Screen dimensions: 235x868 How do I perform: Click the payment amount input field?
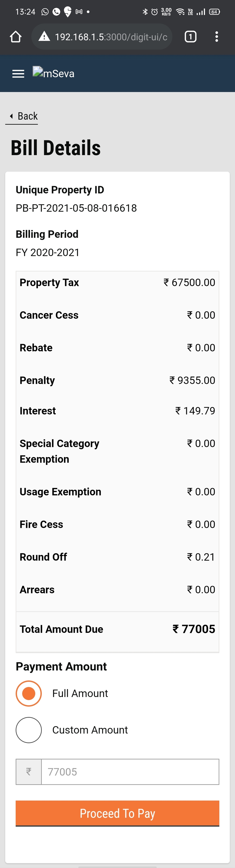point(130,772)
